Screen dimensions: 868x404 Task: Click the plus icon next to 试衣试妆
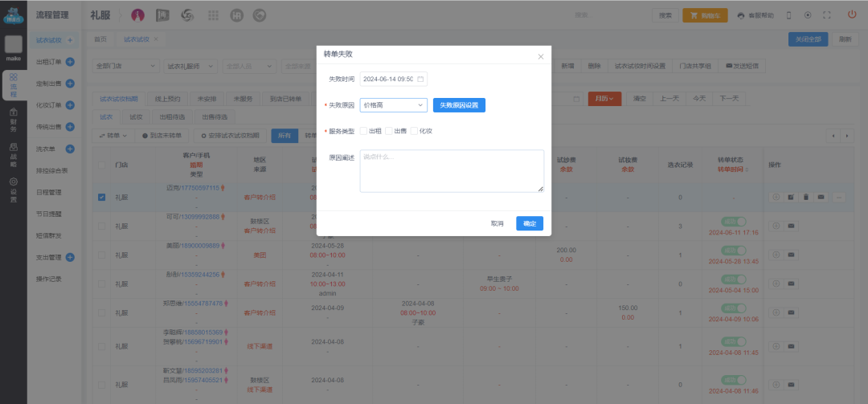click(70, 40)
